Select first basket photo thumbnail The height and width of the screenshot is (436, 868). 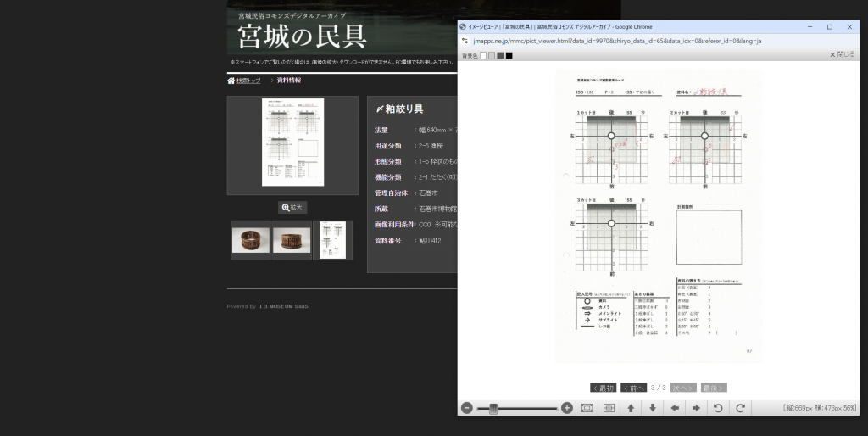pos(251,240)
